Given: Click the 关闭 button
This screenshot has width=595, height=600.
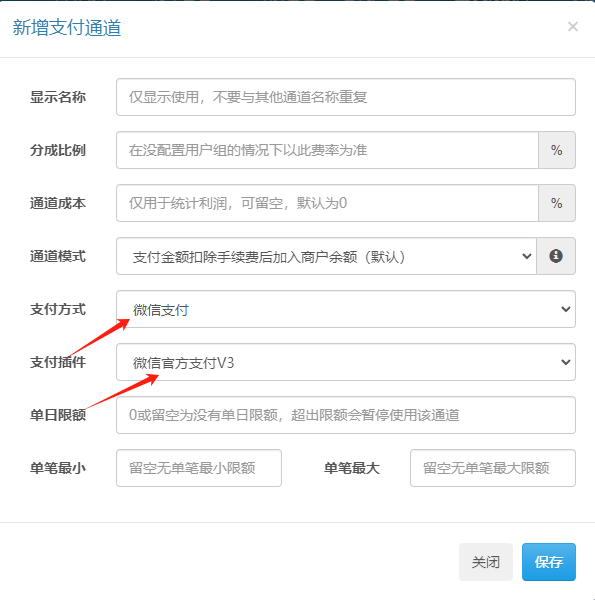Looking at the screenshot, I should tap(486, 562).
